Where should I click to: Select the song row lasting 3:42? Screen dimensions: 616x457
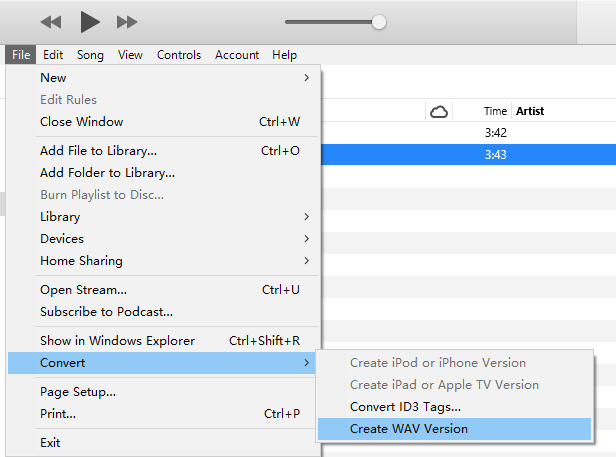coord(468,133)
